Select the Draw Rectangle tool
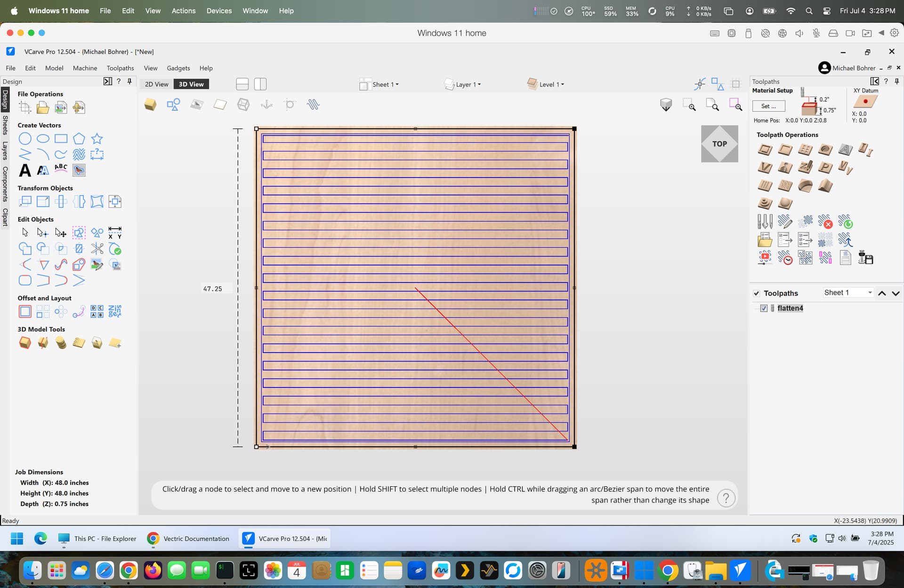Screen dimensions: 904x588 [61, 139]
